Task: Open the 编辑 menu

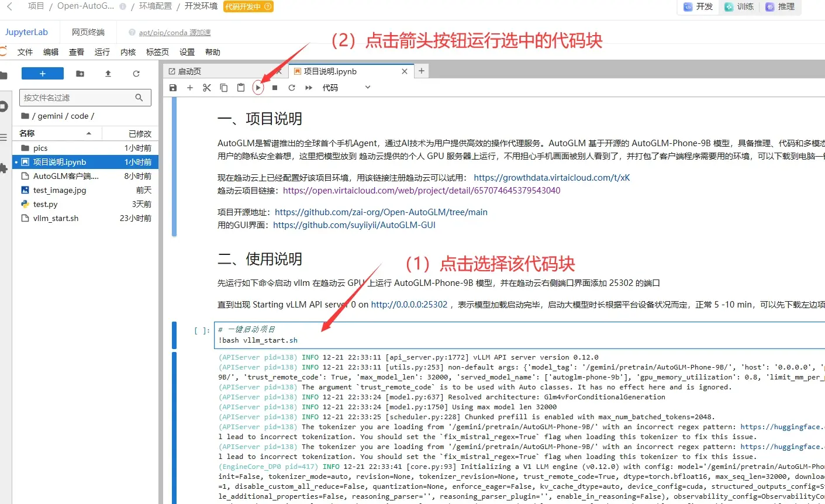Action: (x=51, y=52)
